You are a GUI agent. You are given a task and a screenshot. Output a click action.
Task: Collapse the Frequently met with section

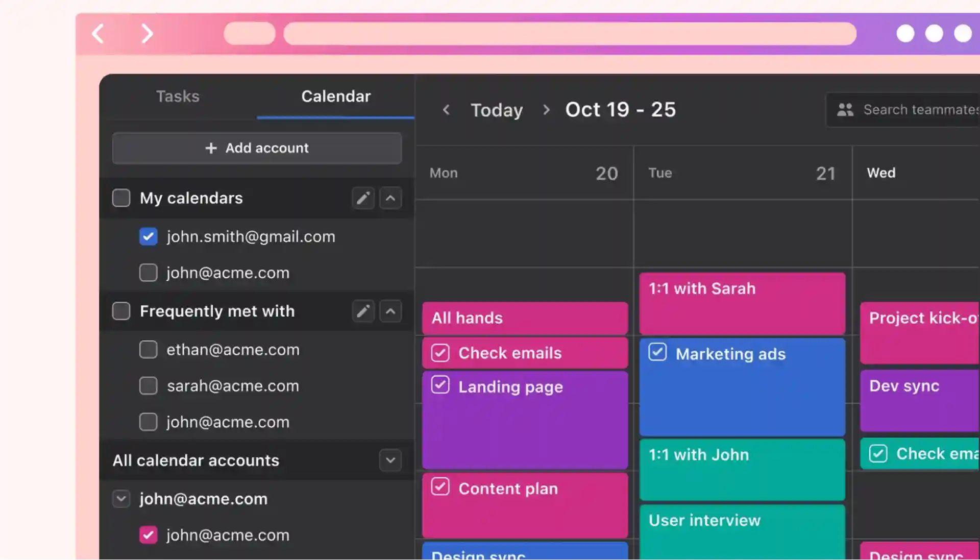[x=390, y=311]
